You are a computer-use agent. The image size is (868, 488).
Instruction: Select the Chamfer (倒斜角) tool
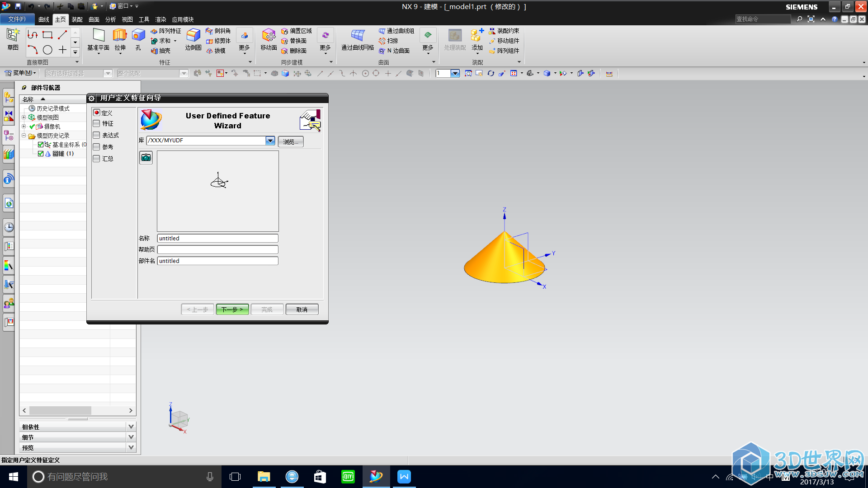218,31
